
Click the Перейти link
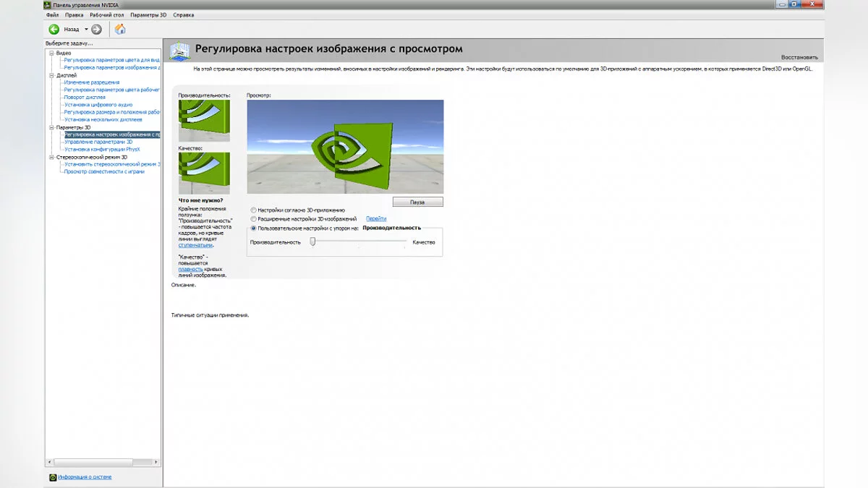point(376,218)
